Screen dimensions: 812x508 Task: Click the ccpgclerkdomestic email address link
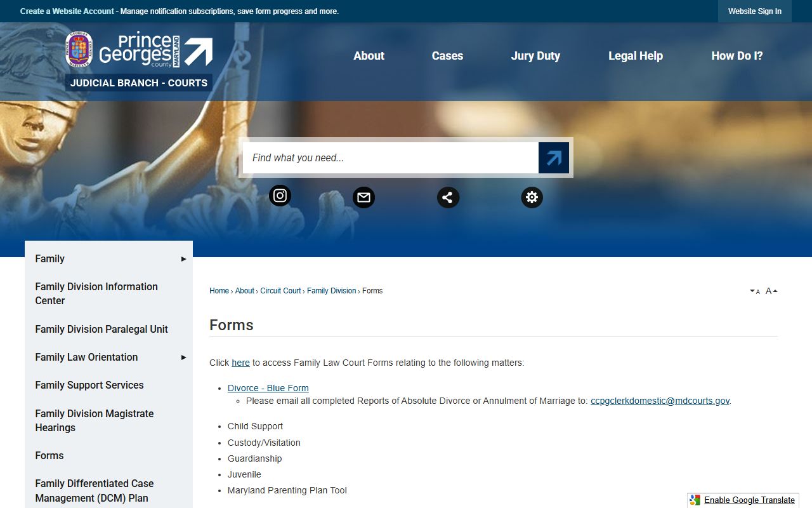tap(660, 401)
